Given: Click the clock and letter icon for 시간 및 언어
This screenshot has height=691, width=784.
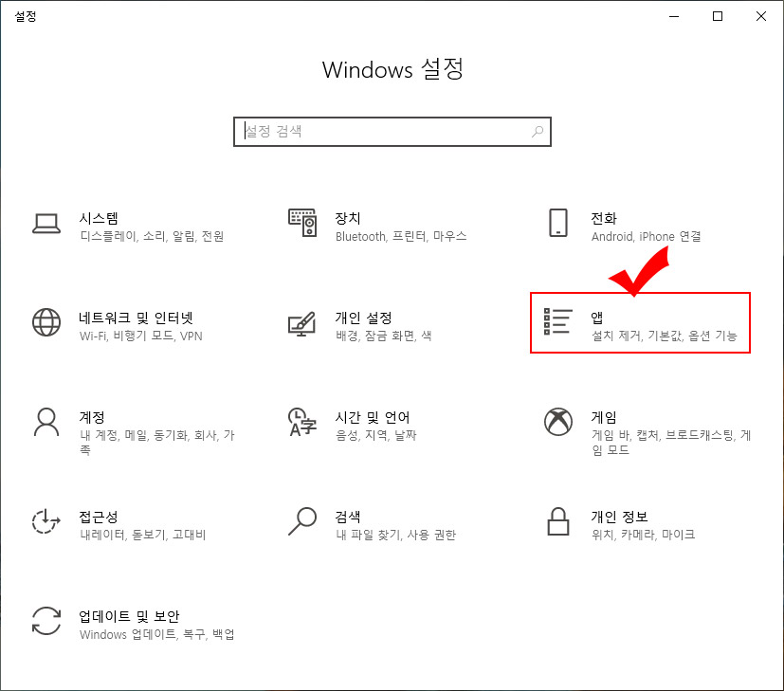Looking at the screenshot, I should pyautogui.click(x=302, y=422).
